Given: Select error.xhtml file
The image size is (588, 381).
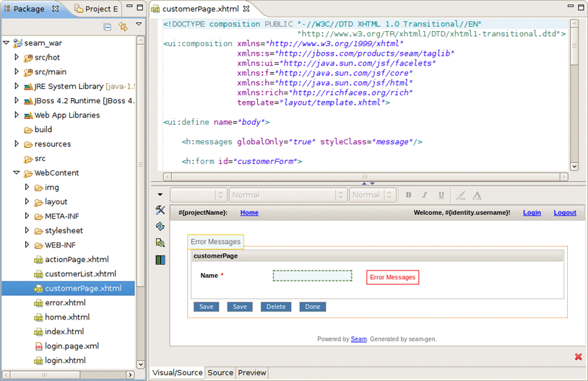Looking at the screenshot, I should pyautogui.click(x=65, y=302).
